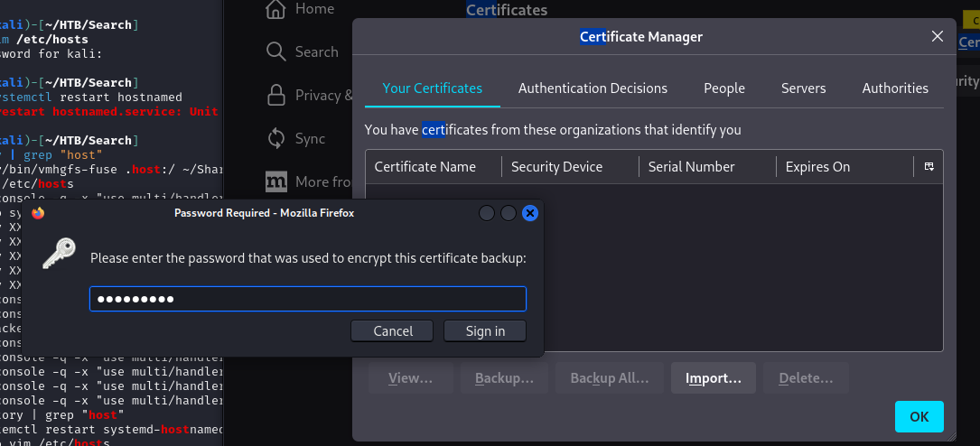
Task: Open Privacy & Security lock icon
Action: 275,95
